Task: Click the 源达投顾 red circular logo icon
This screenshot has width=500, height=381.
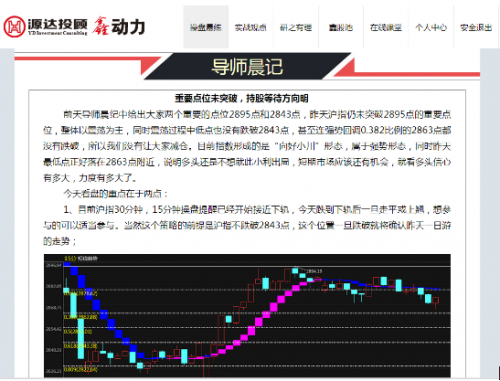Action: point(14,27)
